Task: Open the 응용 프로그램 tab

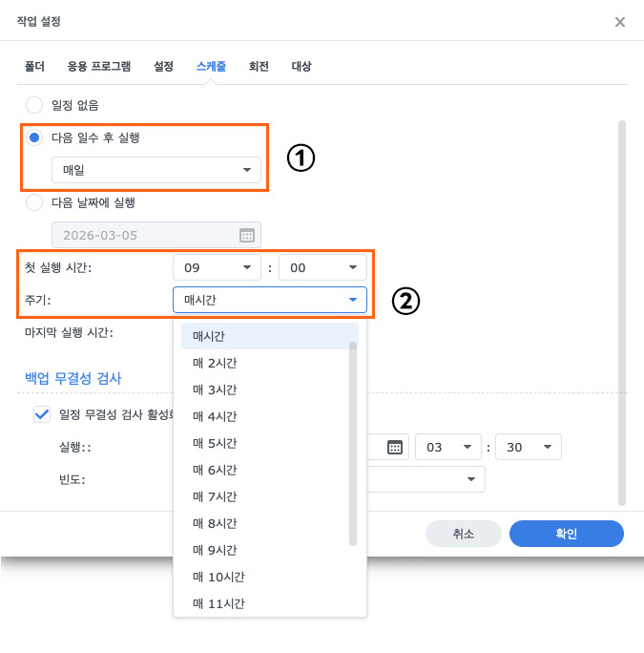Action: point(99,67)
